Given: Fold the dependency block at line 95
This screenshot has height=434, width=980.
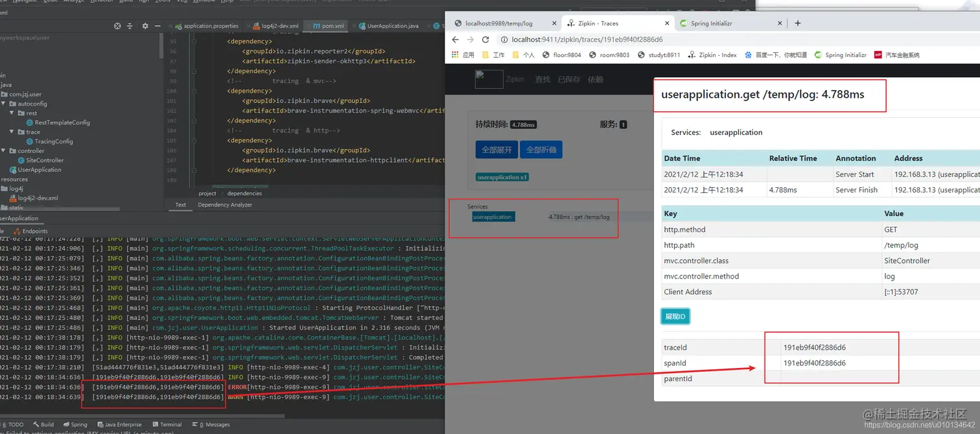Looking at the screenshot, I should click(x=192, y=41).
